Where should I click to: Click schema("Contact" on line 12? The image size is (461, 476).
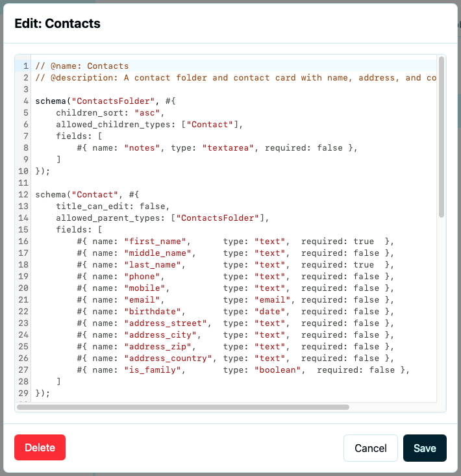77,195
